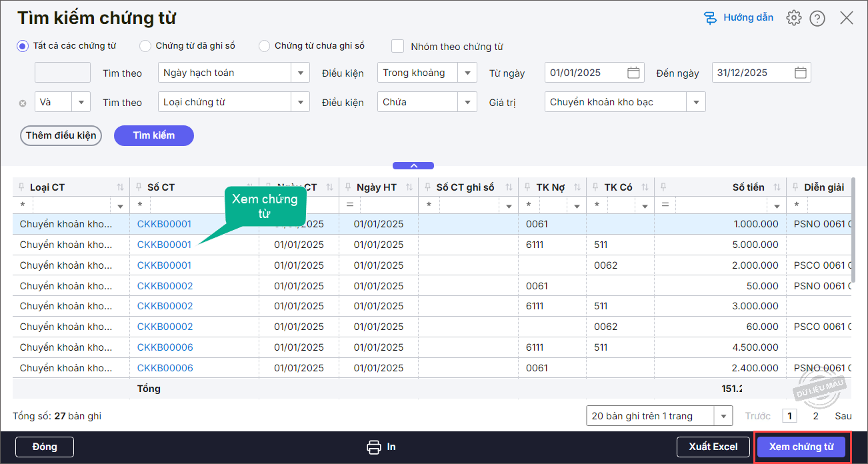
Task: Collapse the search filter panel
Action: (413, 165)
